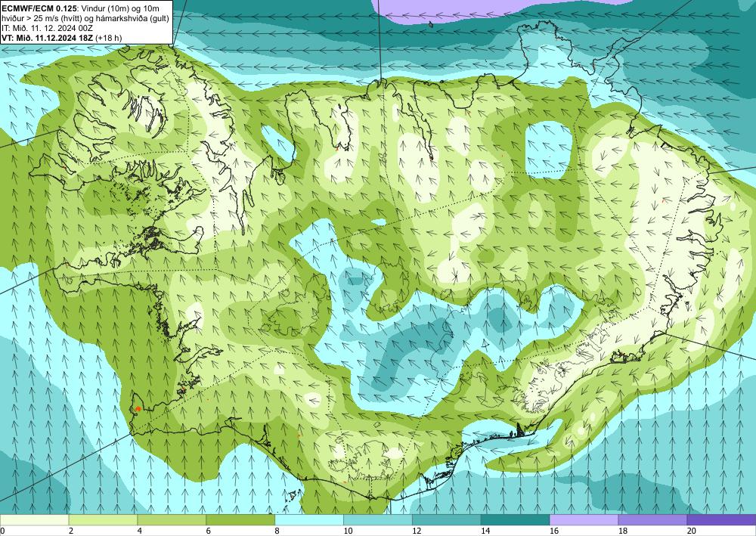Select the darkest green 6–8 m/s legend segment
This screenshot has height=536, width=756.
click(x=240, y=519)
